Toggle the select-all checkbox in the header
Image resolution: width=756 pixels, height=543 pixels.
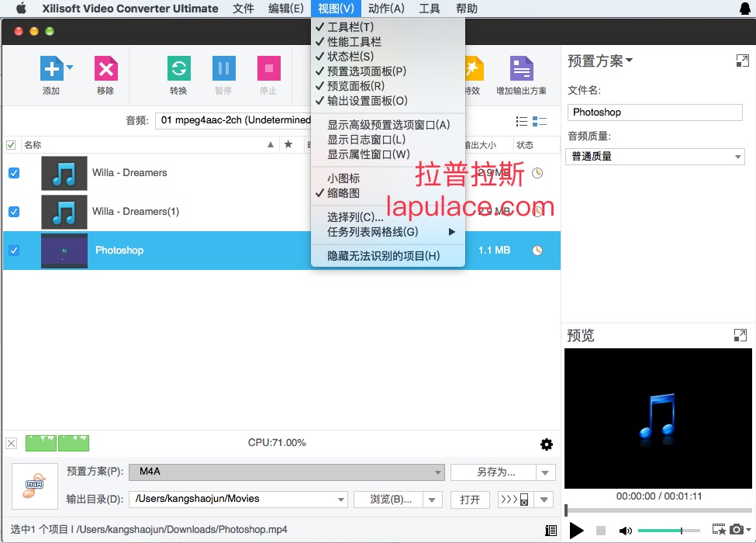11,145
